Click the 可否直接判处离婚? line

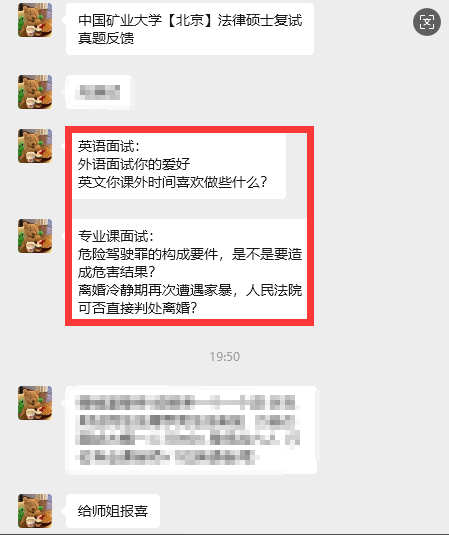137,308
